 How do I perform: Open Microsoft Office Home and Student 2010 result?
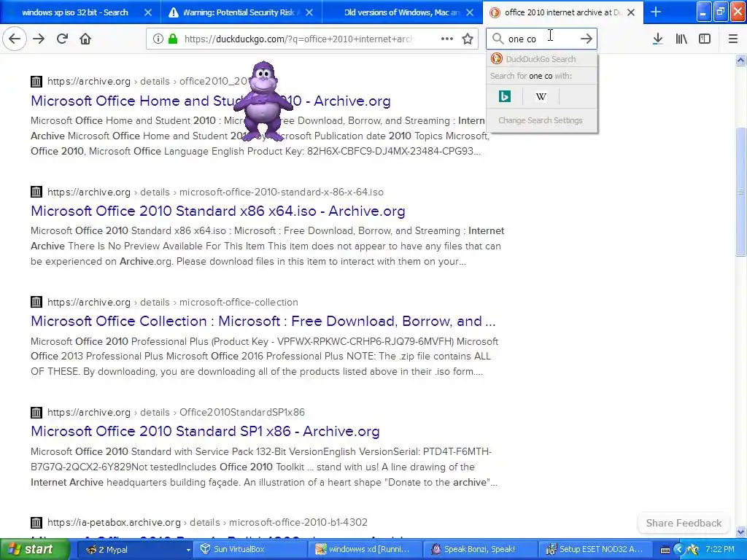[211, 101]
